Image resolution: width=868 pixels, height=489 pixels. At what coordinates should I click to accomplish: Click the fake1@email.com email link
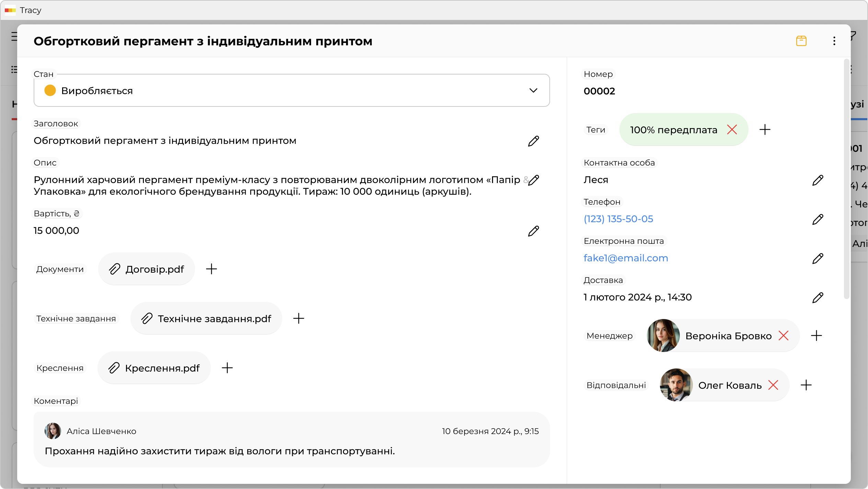click(626, 258)
